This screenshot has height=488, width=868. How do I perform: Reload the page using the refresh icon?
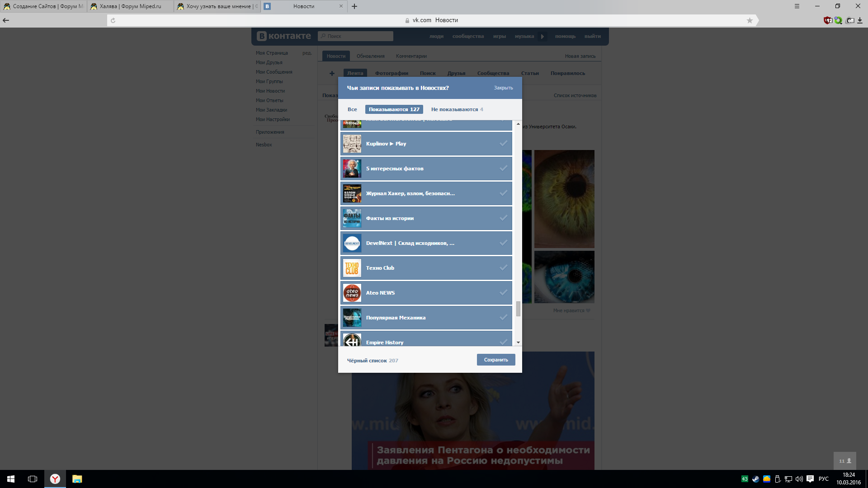coord(113,20)
